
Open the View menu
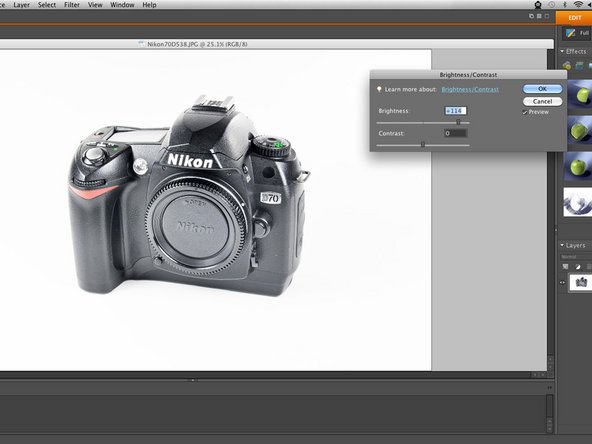[95, 5]
